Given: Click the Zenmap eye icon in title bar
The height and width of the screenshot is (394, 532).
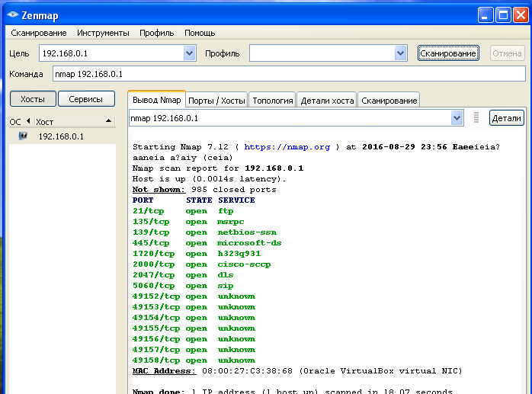Looking at the screenshot, I should click(x=12, y=14).
